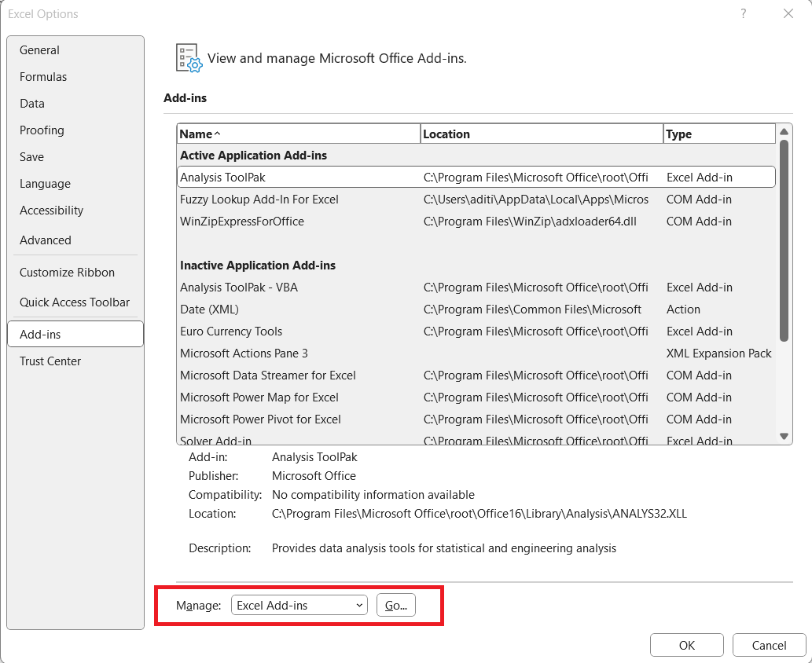Click the Help question mark icon
Image resolution: width=812 pixels, height=663 pixels.
click(x=744, y=14)
